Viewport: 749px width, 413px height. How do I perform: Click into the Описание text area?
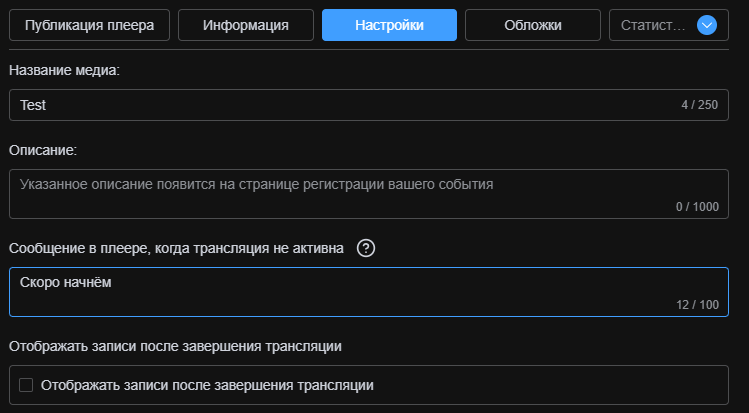369,194
